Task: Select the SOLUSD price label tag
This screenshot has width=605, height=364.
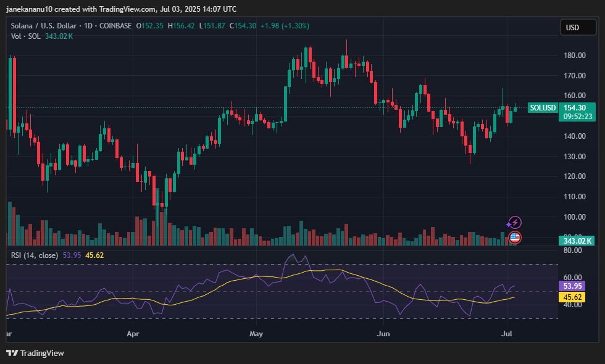Action: coord(543,107)
